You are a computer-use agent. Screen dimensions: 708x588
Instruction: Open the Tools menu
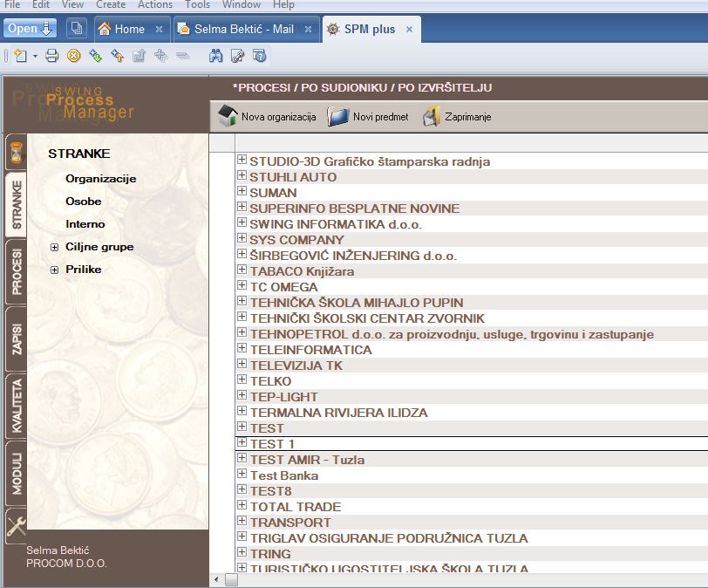[197, 4]
